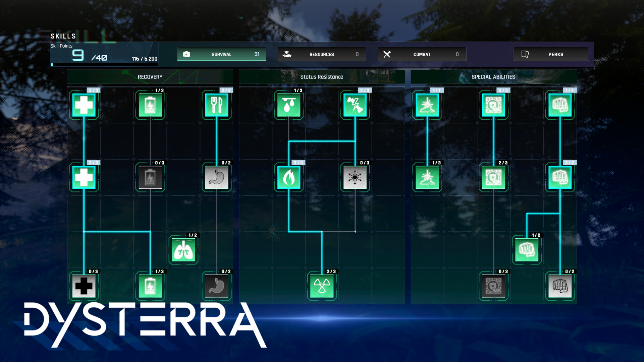644x362 pixels.
Task: Select the fist skill marked 1/2
Action: coord(527,250)
